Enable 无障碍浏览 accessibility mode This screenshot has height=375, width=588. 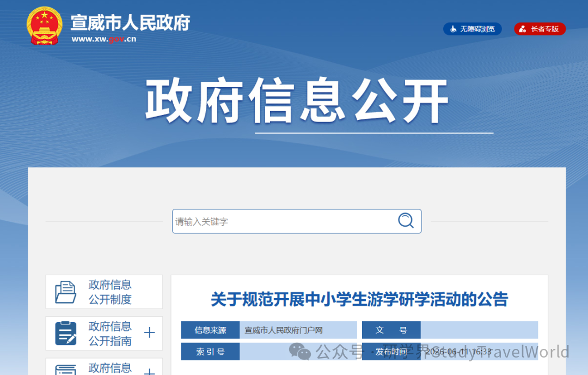pos(473,29)
